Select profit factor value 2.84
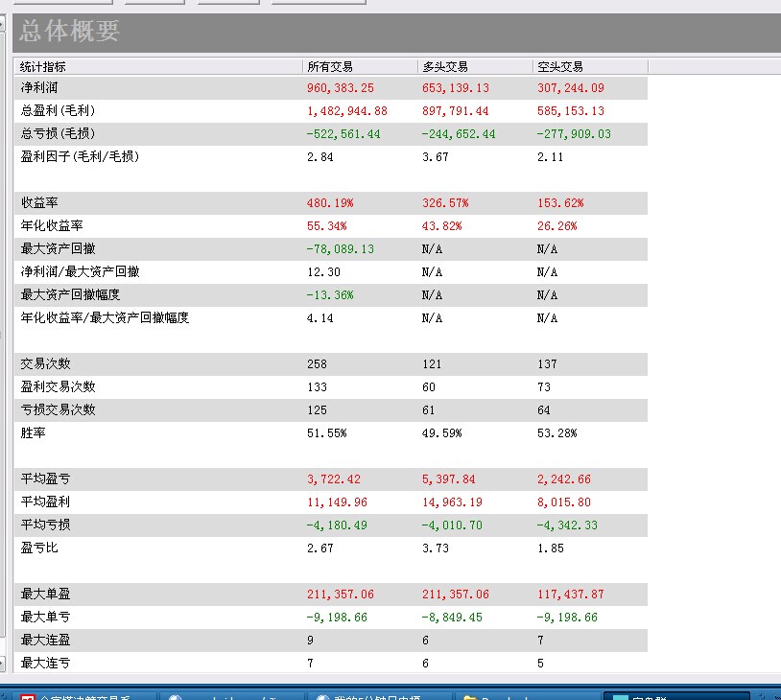 (319, 157)
